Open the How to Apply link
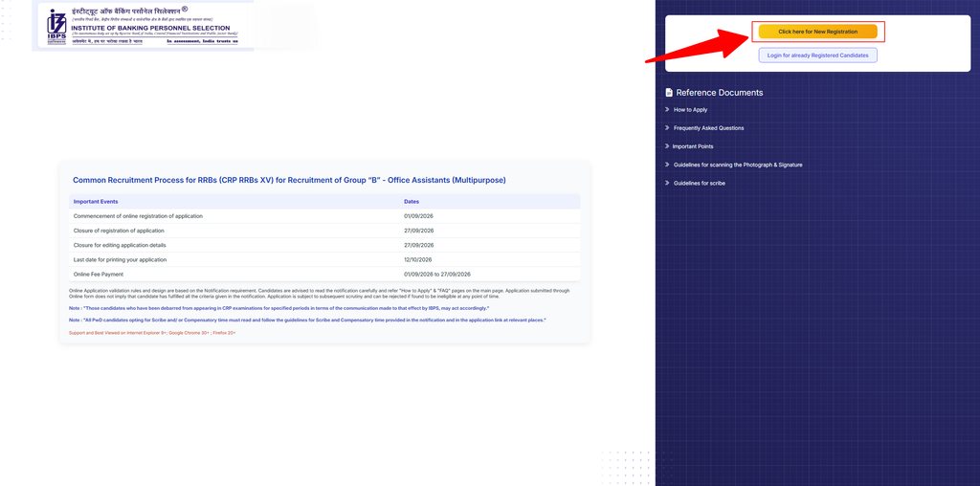The image size is (980, 486). click(690, 110)
